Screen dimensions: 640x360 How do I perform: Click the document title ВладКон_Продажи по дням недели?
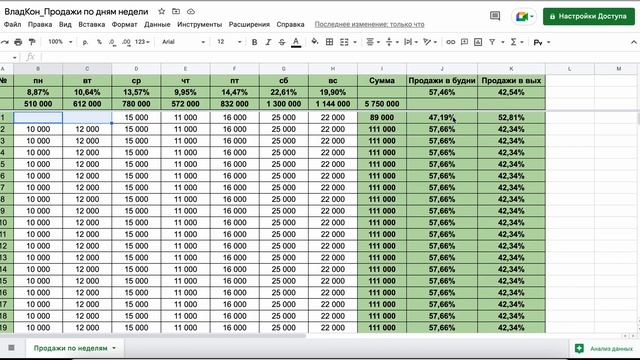point(76,11)
